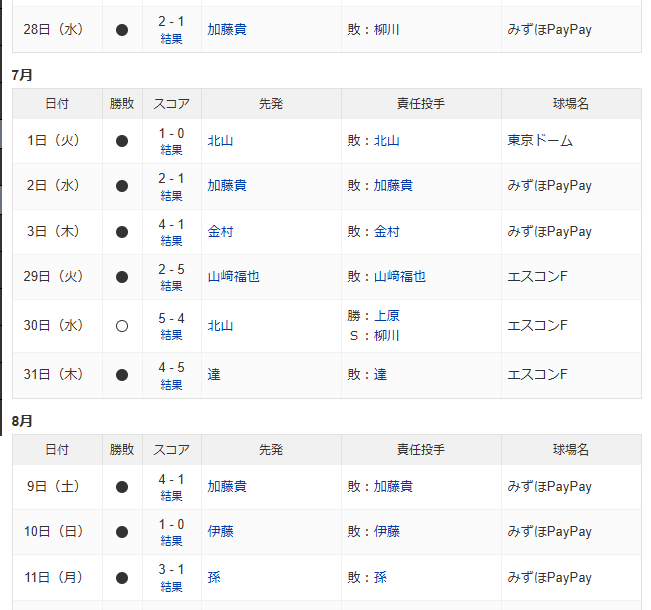Viewport: 651px width, 610px height.
Task: Click starter 北山 in the July 1 row
Action: point(220,141)
